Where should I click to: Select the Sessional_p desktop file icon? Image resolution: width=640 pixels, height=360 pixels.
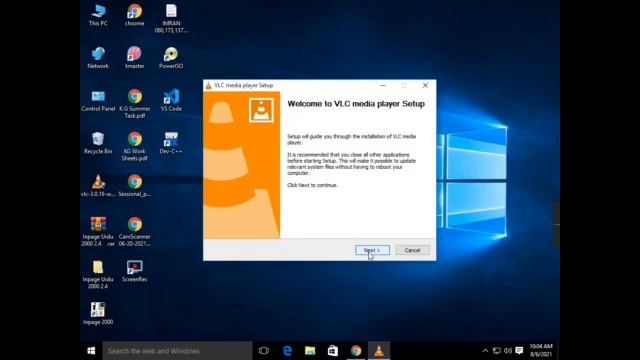pyautogui.click(x=134, y=186)
